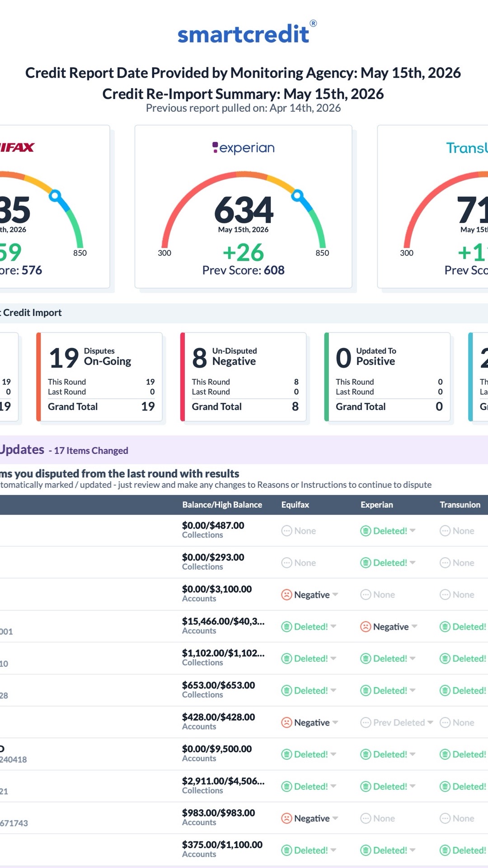Expand Experian Negative dropdown in $15,466.00 row
Viewport: 488px width, 868px height.
click(x=414, y=627)
